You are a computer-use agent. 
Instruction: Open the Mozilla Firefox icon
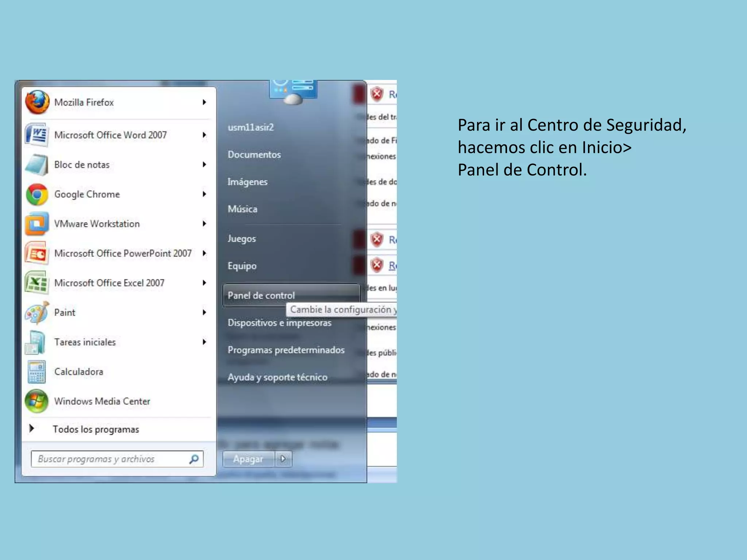[37, 102]
